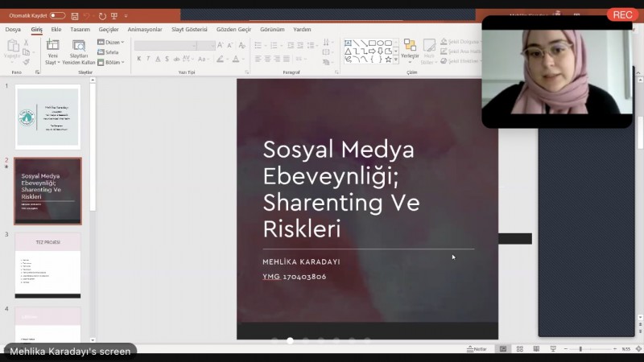Select the TEZ PROJESİ slide thumbnail
Screen dimensions: 644x362
47,265
